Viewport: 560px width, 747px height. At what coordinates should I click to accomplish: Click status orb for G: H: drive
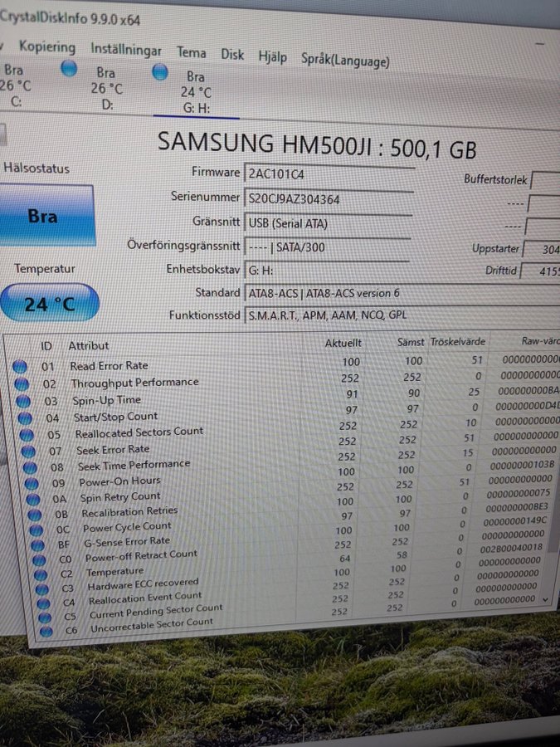(x=160, y=72)
